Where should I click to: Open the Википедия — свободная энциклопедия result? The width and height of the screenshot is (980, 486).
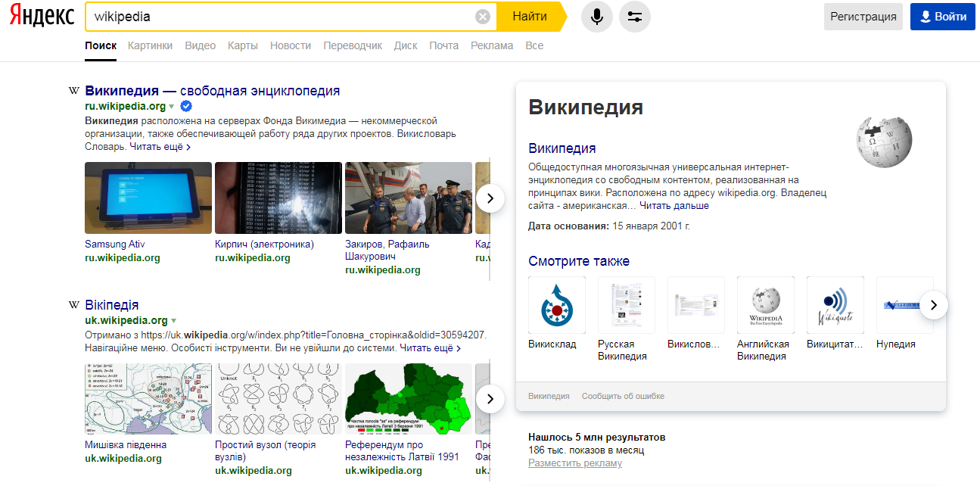213,91
